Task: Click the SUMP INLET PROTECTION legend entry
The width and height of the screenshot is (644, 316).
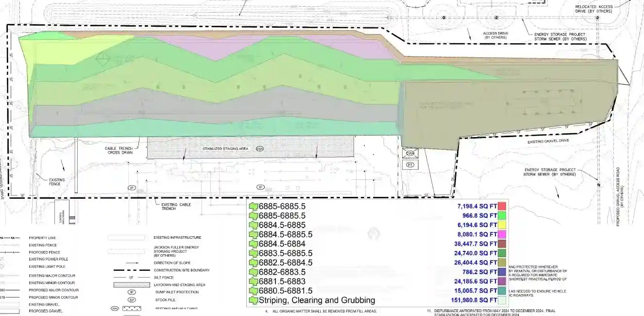Action: (x=176, y=292)
